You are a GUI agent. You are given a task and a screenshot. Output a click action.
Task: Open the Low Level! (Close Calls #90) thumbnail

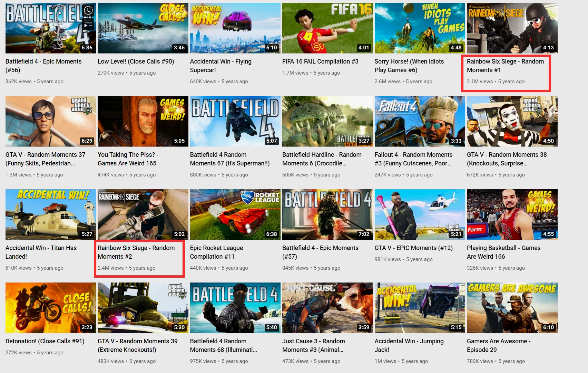coord(143,28)
